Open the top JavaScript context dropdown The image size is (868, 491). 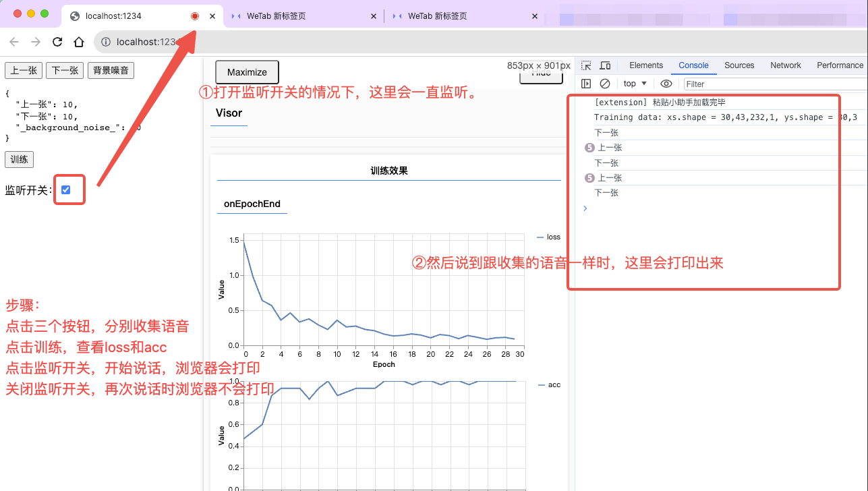click(x=635, y=84)
